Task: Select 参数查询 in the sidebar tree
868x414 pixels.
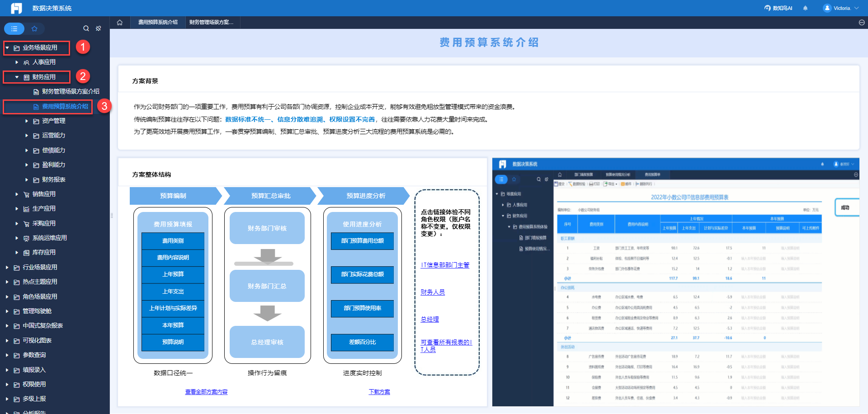Action: [x=34, y=355]
